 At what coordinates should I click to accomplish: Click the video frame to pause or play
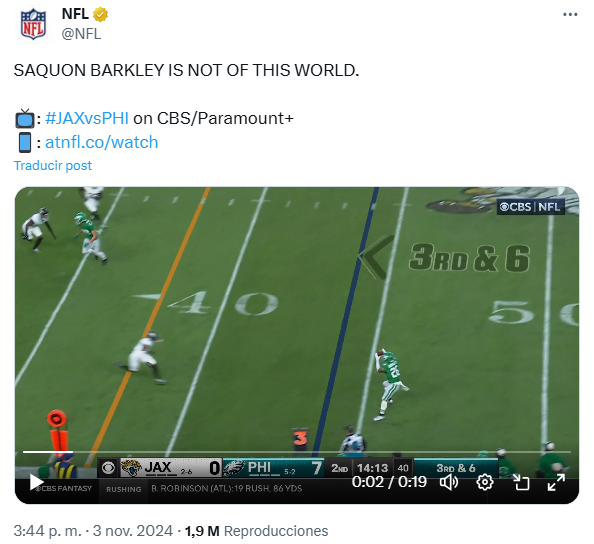click(x=297, y=322)
